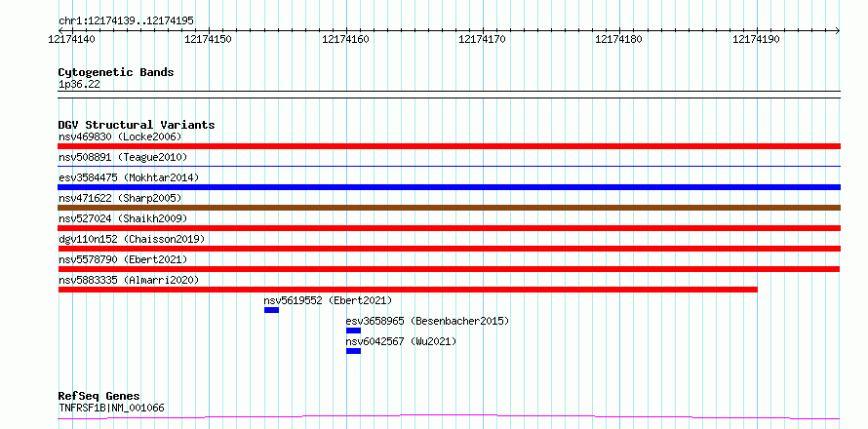Click ruler position 12174190
868x429 pixels.
[x=757, y=39]
